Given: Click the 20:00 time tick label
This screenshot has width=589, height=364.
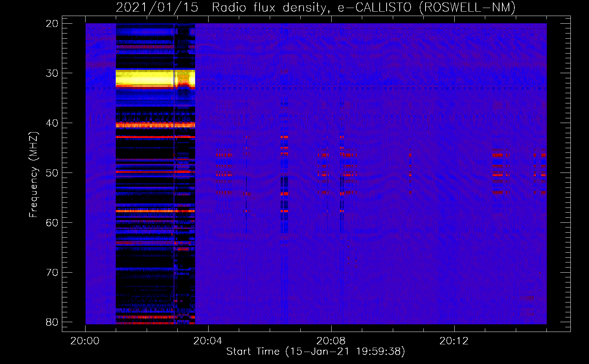Looking at the screenshot, I should pyautogui.click(x=85, y=341).
